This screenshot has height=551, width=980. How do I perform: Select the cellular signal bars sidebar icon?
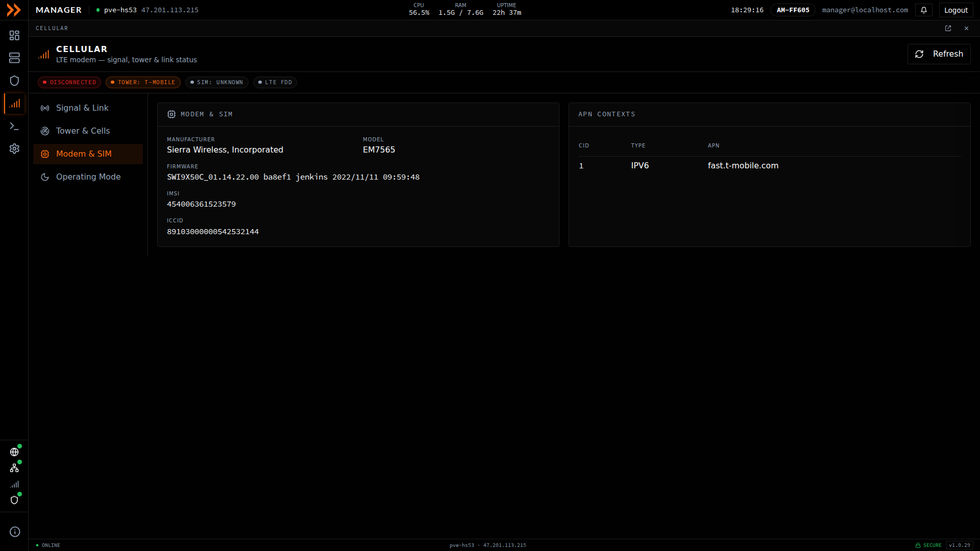(x=14, y=104)
